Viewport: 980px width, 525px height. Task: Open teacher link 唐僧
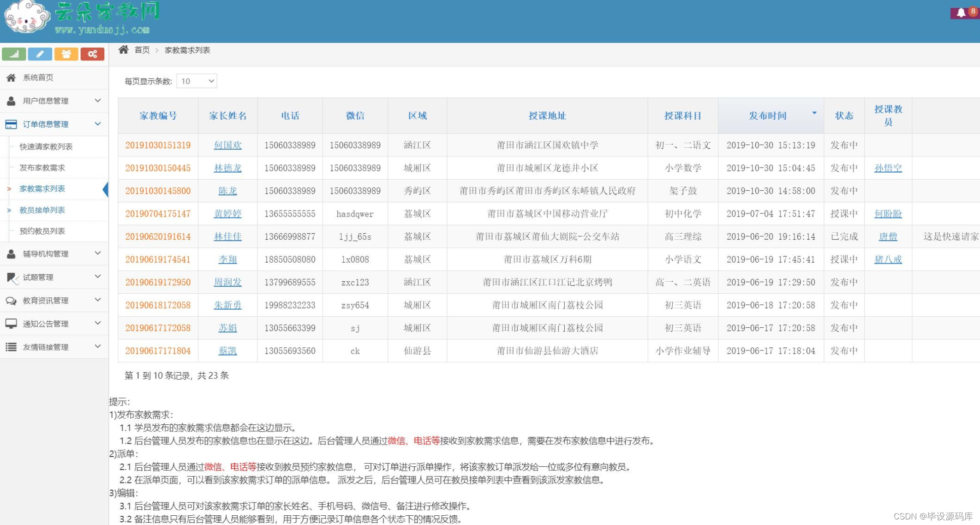point(888,236)
